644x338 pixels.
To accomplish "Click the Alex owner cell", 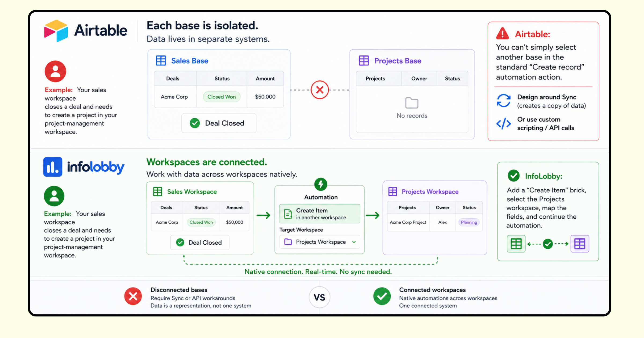I will coord(442,222).
